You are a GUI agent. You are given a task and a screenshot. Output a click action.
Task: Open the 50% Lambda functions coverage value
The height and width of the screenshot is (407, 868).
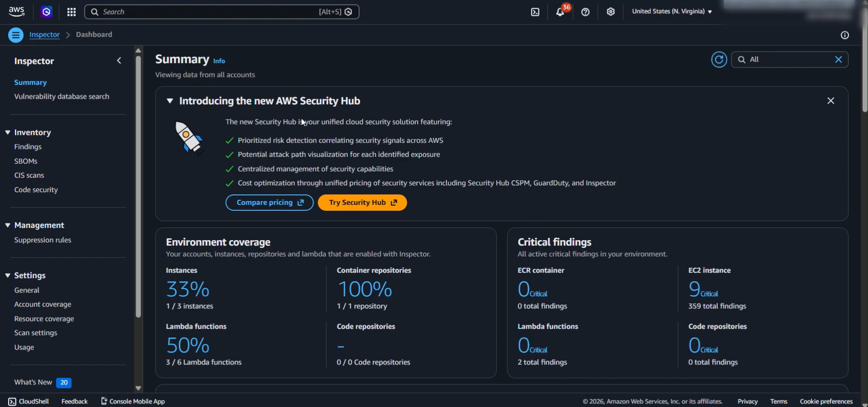[x=188, y=345]
